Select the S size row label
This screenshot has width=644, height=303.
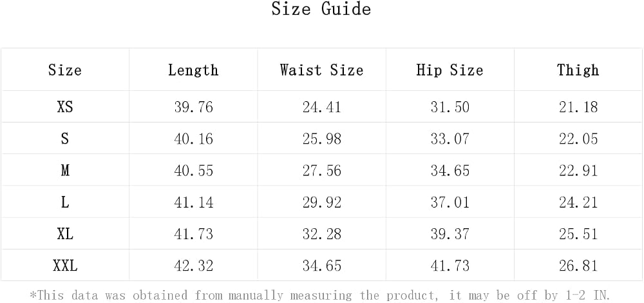(x=65, y=139)
